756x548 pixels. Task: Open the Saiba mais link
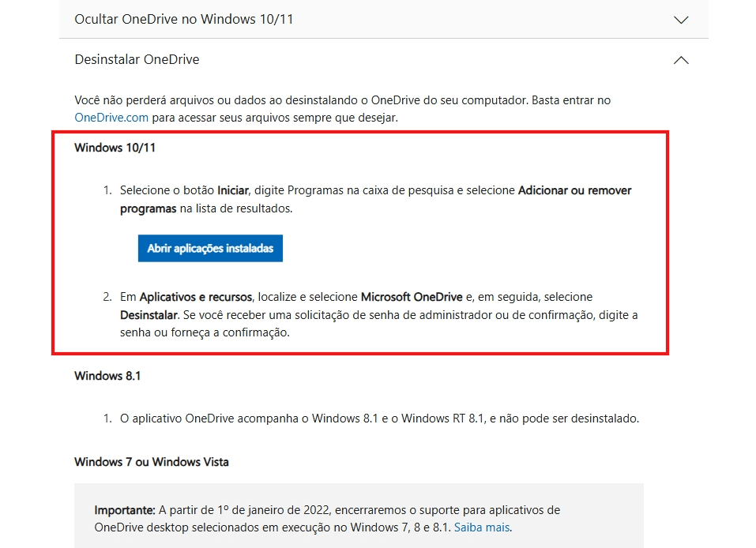[x=482, y=527]
